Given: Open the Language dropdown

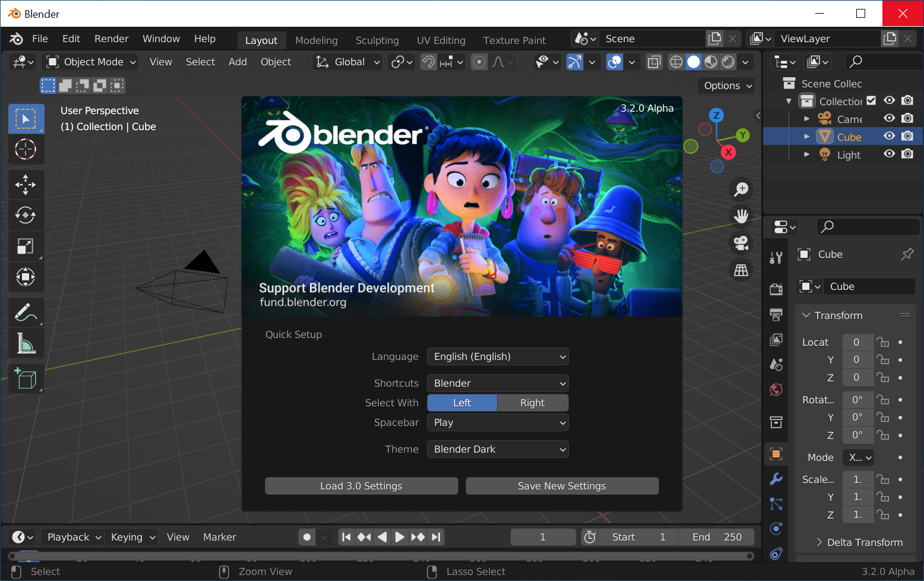Looking at the screenshot, I should pyautogui.click(x=498, y=356).
